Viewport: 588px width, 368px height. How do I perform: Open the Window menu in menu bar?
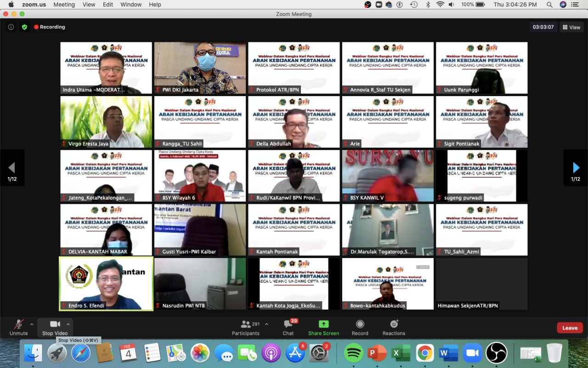pyautogui.click(x=131, y=5)
